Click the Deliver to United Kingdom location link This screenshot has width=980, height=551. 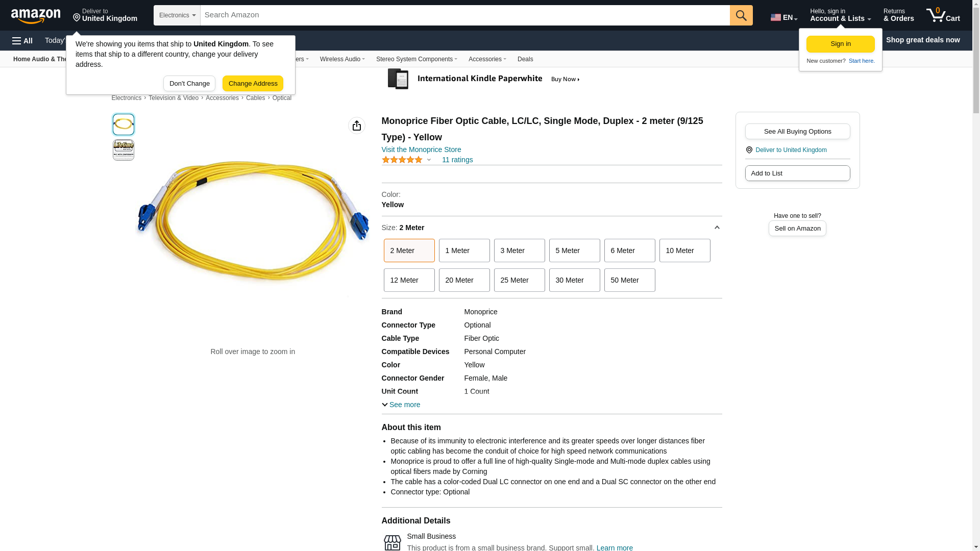pos(791,150)
